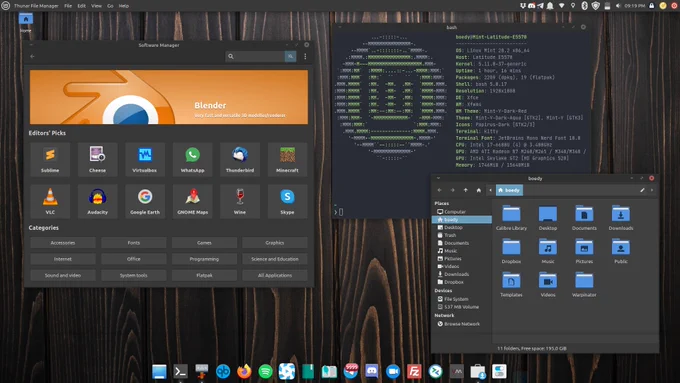Go back in Thunar file manager
The width and height of the screenshot is (680, 383).
439,190
